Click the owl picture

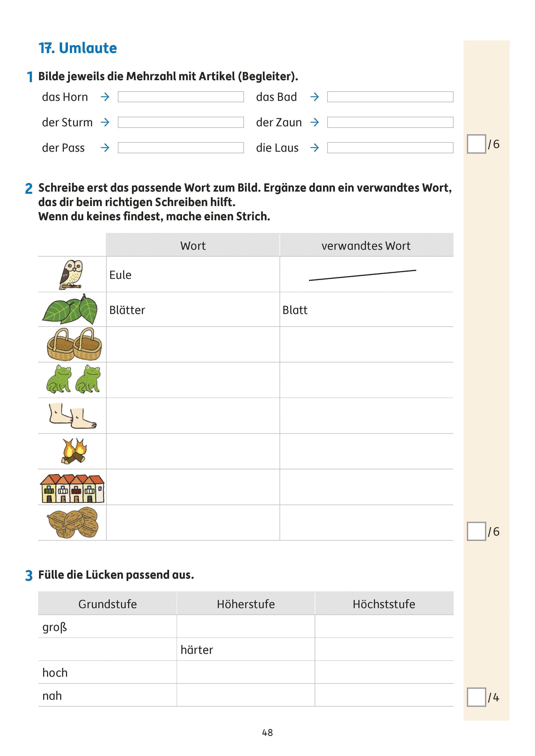[x=72, y=275]
